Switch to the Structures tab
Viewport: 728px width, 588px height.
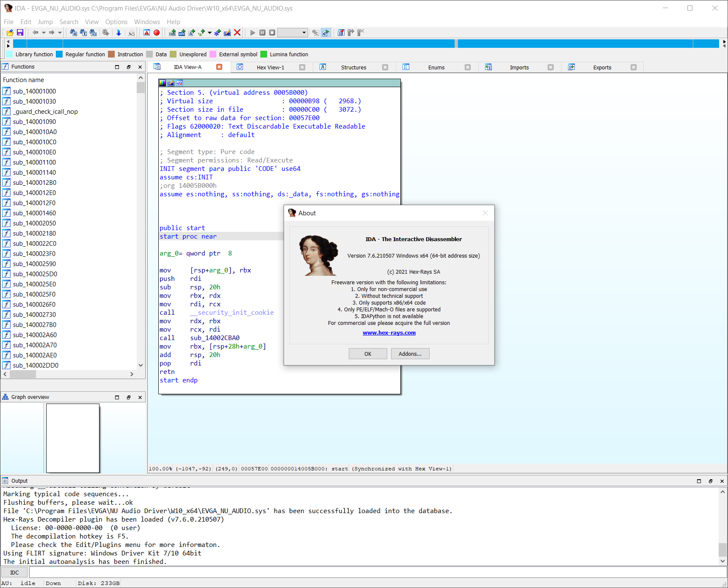tap(354, 67)
